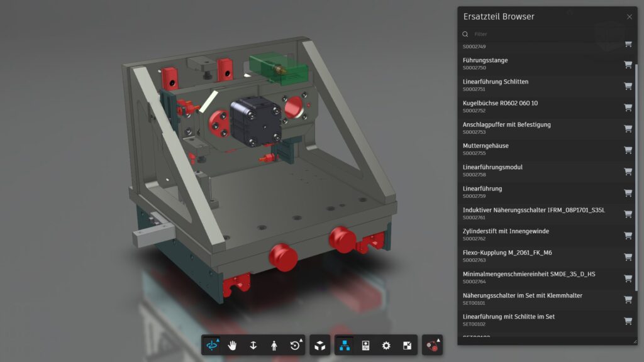Image resolution: width=644 pixels, height=362 pixels.
Task: Enable the first-person walk view
Action: pos(274,346)
